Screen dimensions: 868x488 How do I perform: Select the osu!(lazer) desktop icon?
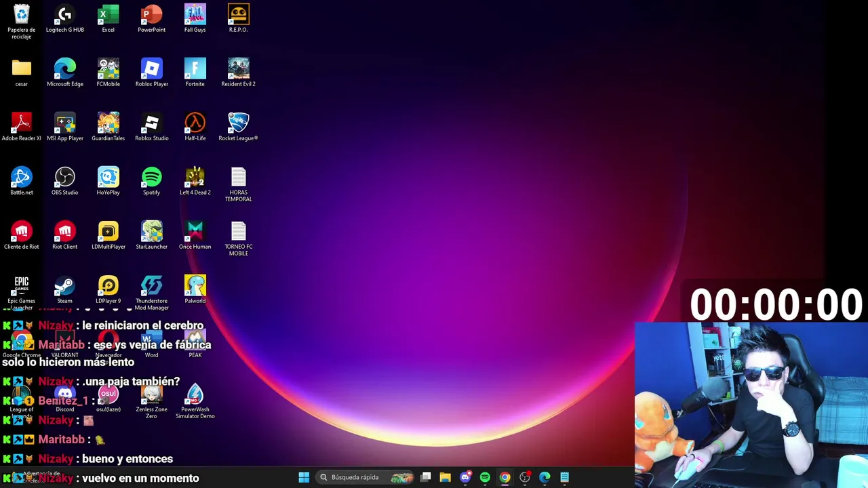(x=108, y=399)
